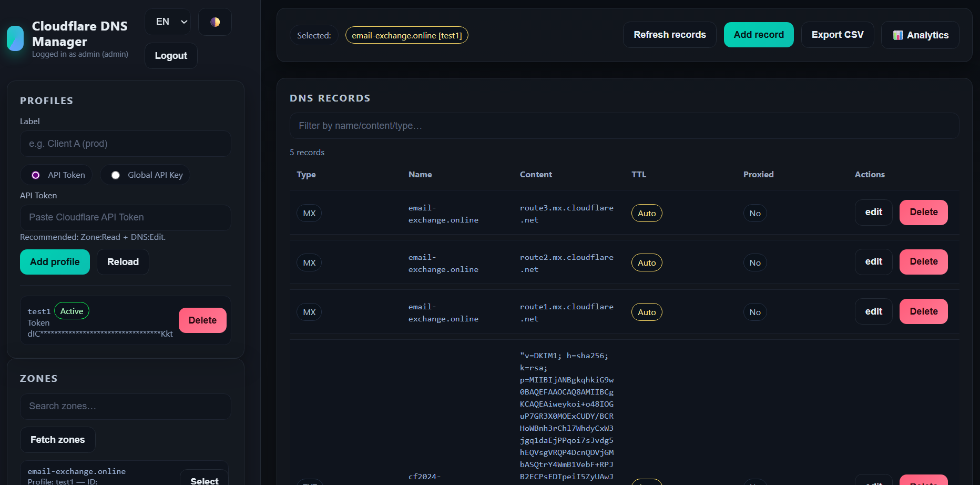980x485 pixels.
Task: Click the Logout button
Action: pos(171,56)
